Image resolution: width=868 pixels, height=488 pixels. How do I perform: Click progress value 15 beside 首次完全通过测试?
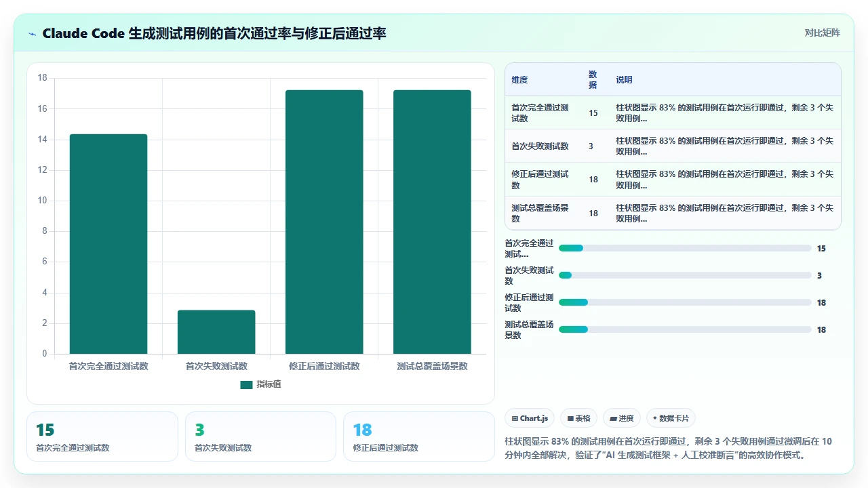tap(821, 248)
